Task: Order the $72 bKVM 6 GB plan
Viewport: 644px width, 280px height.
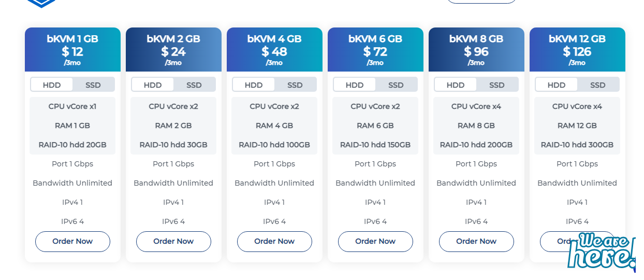Action: coord(375,242)
